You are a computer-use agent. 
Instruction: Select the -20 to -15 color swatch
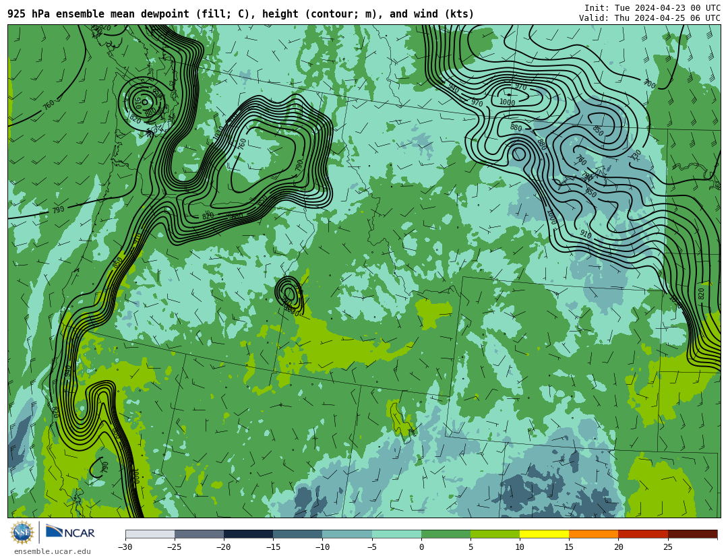(248, 534)
